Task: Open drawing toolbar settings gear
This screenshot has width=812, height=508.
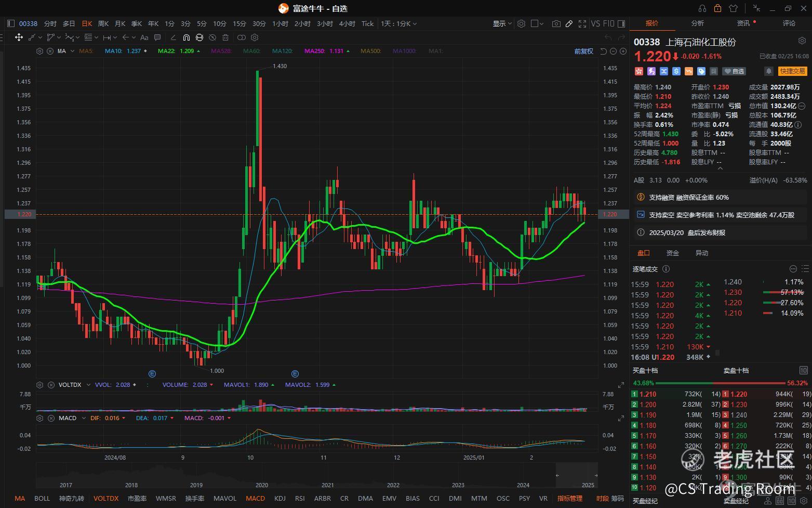Action: click(x=255, y=37)
